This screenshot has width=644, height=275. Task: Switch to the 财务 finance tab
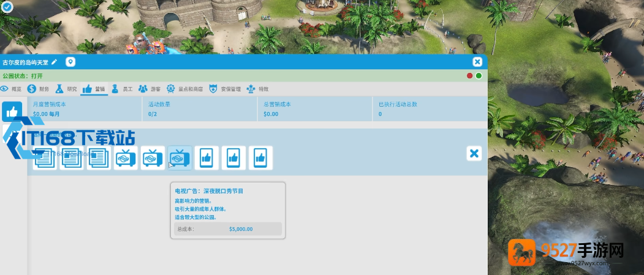click(38, 89)
